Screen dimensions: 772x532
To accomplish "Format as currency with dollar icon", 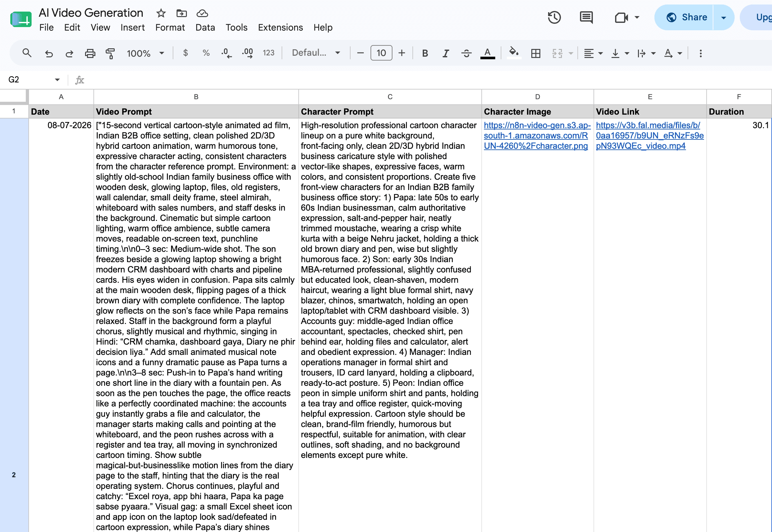I will tap(186, 53).
